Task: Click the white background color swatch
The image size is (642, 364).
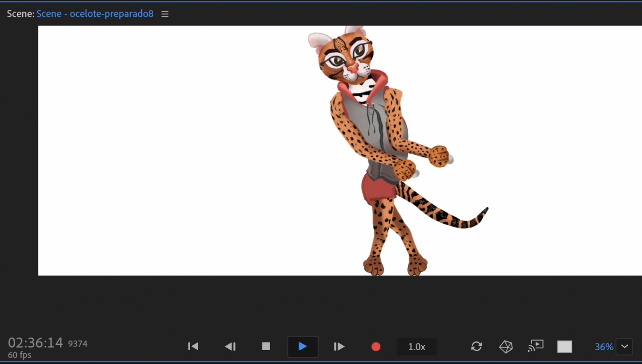Action: 564,346
